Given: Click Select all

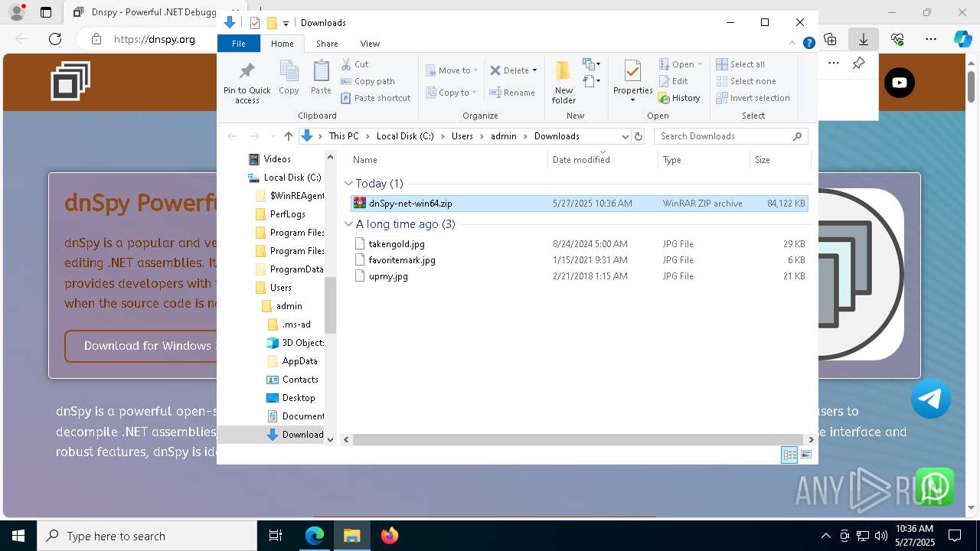Looking at the screenshot, I should [x=740, y=64].
